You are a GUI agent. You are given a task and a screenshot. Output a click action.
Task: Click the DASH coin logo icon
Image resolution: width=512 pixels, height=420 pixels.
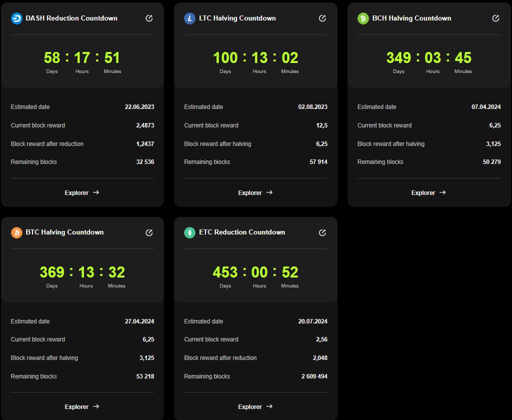(16, 18)
